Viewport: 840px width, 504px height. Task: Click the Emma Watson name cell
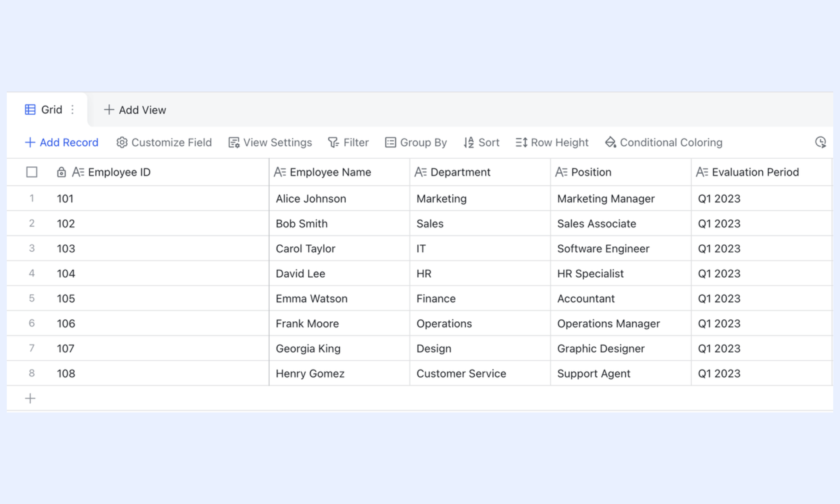point(339,298)
